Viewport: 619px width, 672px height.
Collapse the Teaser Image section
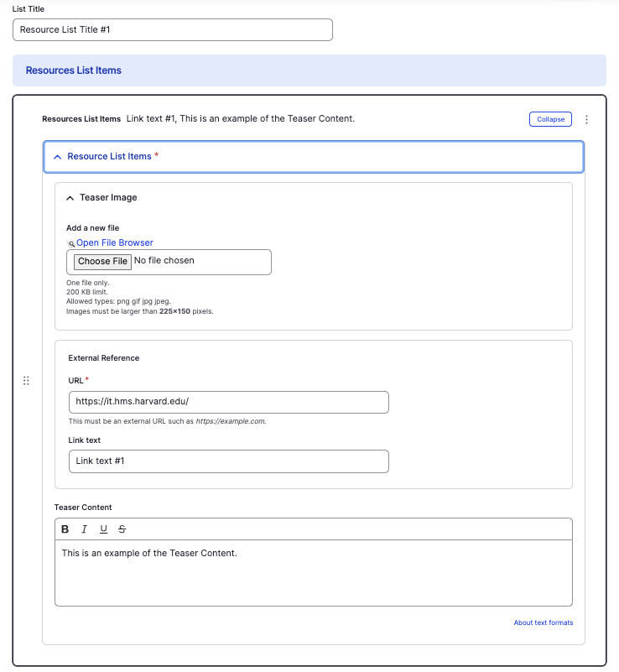(x=70, y=198)
